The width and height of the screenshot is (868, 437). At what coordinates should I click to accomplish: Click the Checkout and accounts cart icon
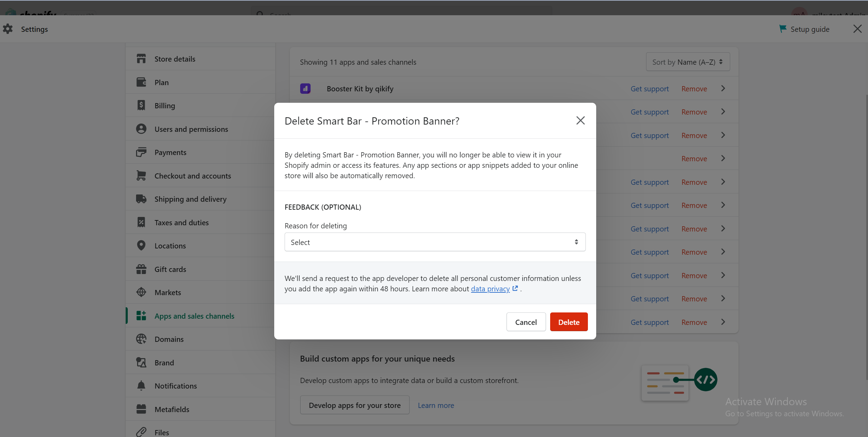click(x=141, y=175)
